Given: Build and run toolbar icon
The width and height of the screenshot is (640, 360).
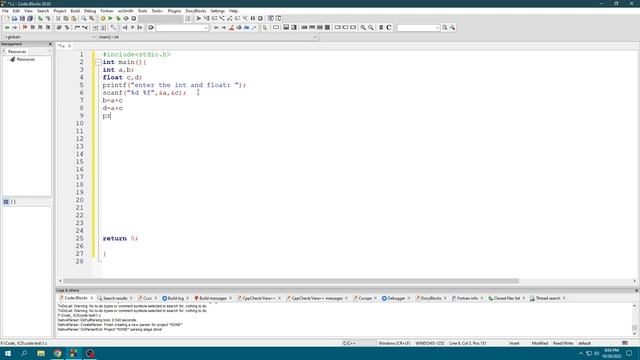Looking at the screenshot, I should 118,18.
